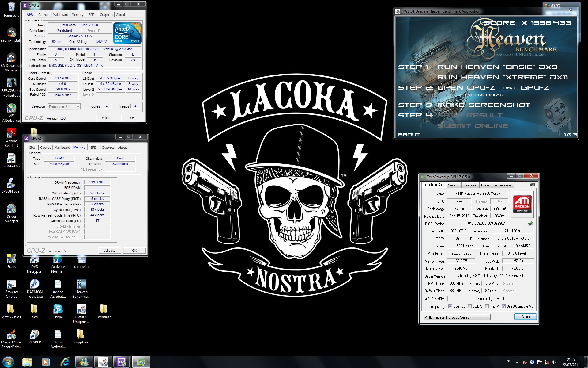Toggle the PhysX checkbox in GPU-Z

(x=487, y=306)
